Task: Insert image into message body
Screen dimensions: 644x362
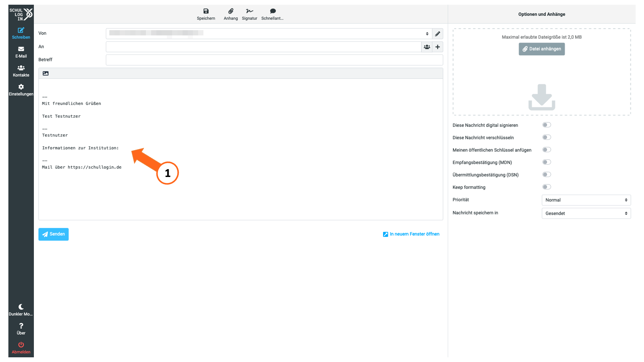Action: click(x=46, y=73)
